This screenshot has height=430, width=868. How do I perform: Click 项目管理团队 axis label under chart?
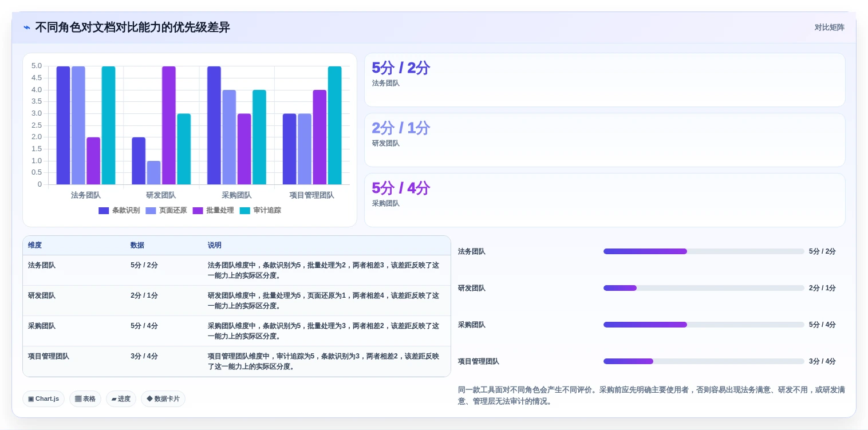pyautogui.click(x=312, y=195)
